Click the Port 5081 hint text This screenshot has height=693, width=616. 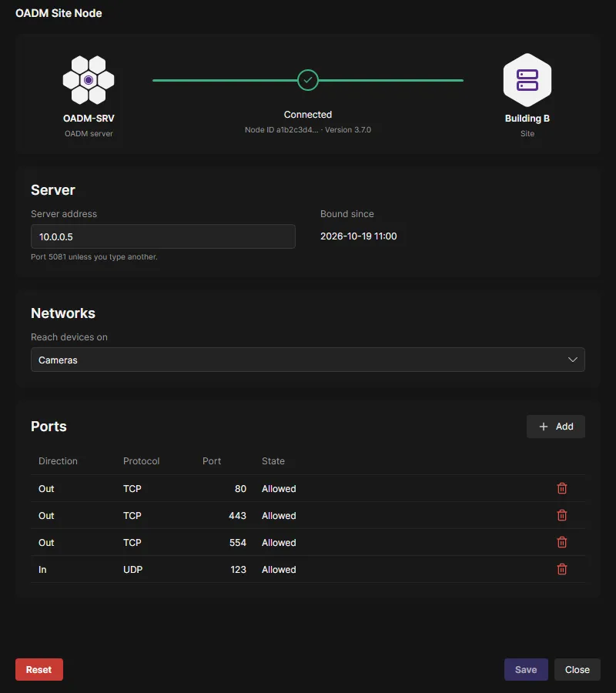coord(94,256)
